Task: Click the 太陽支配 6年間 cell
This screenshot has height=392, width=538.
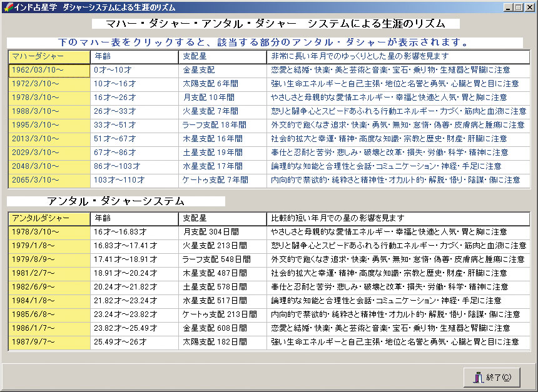Action: 223,84
